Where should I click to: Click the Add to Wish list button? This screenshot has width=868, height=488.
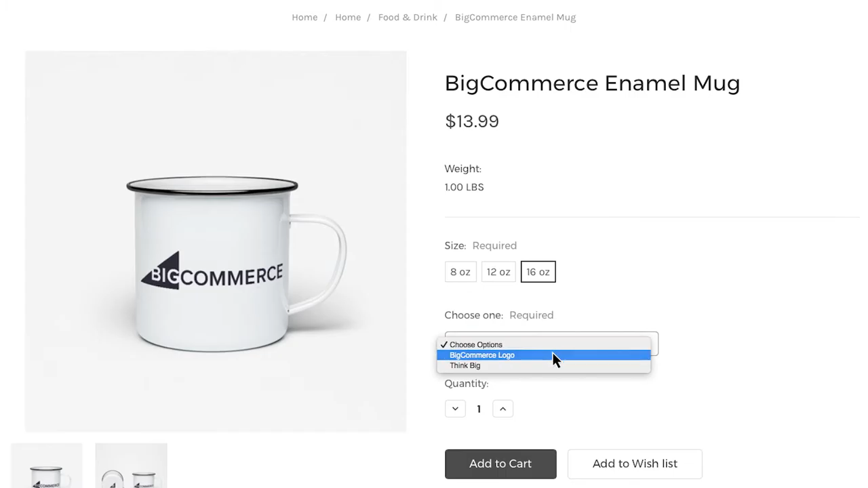(x=635, y=464)
